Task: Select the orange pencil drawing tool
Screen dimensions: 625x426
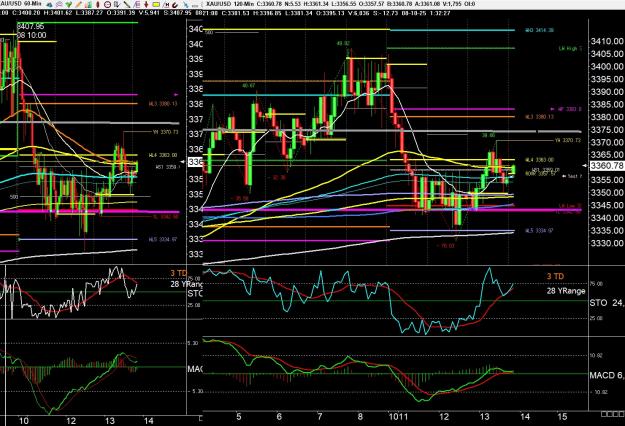Action: 78,5
